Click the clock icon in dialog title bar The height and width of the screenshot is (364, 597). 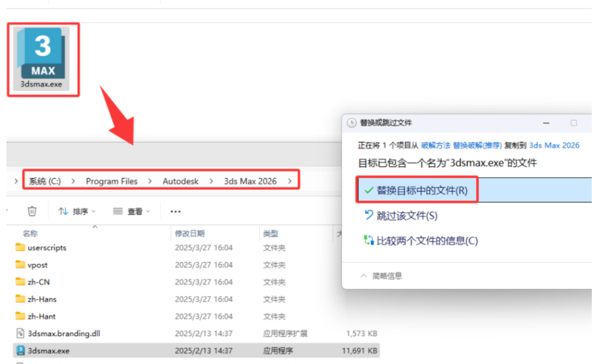click(x=352, y=123)
